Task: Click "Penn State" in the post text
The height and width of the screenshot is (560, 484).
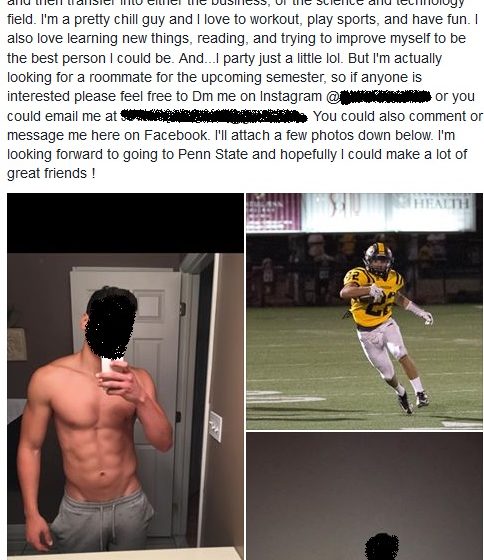Action: [213, 154]
